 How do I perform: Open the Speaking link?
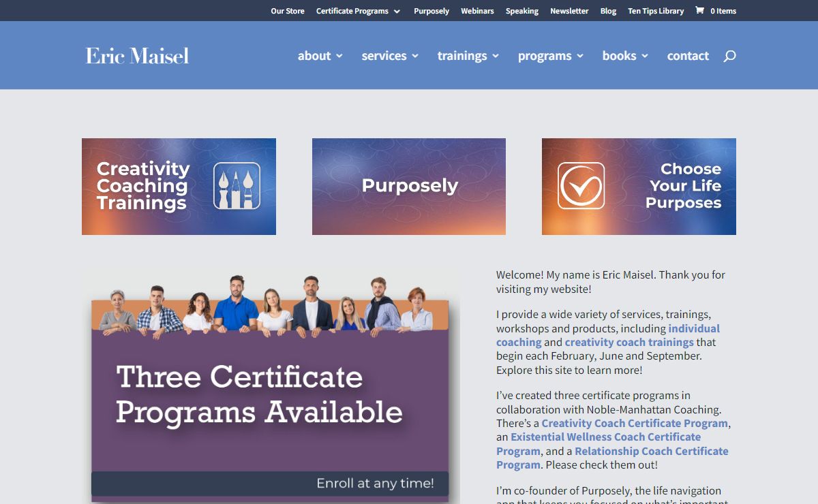[x=522, y=11]
